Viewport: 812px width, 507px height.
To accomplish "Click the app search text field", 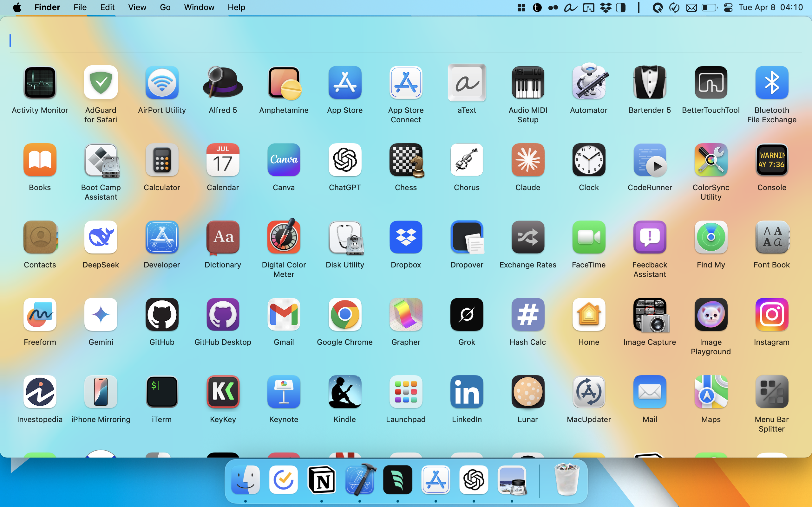I will [x=403, y=41].
